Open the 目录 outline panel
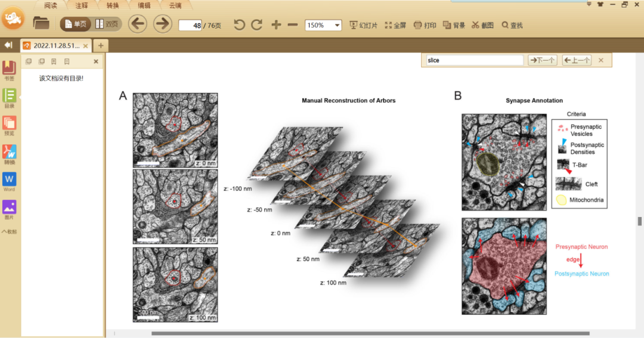This screenshot has width=644, height=338. (9, 98)
